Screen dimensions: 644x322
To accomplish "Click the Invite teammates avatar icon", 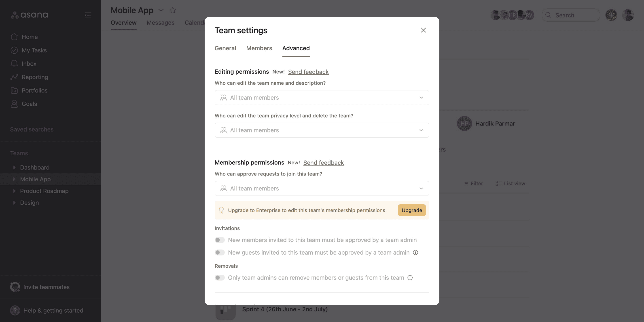I will pyautogui.click(x=15, y=287).
